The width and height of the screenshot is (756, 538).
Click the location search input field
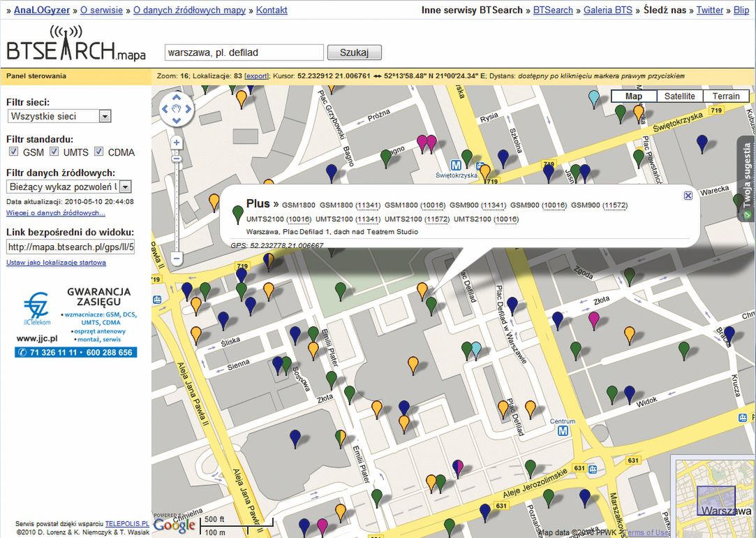pyautogui.click(x=244, y=52)
